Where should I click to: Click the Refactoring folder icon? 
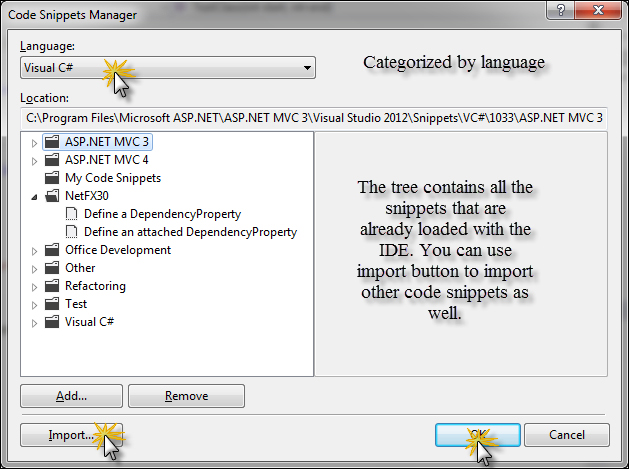pyautogui.click(x=52, y=286)
